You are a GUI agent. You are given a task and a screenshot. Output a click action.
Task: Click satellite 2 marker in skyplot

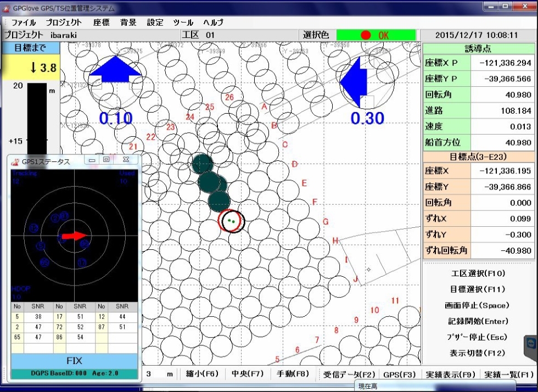[x=55, y=219]
